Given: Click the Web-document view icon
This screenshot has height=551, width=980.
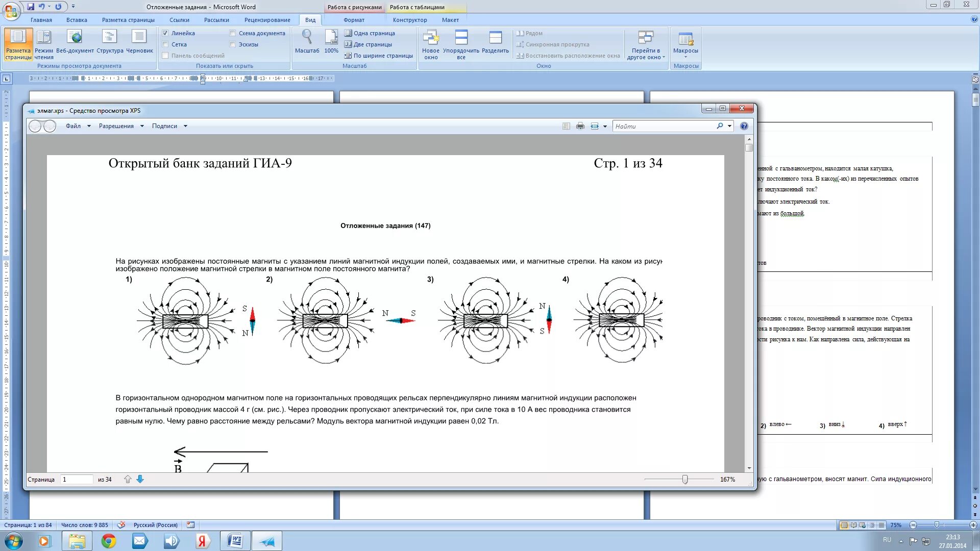Looking at the screenshot, I should (75, 37).
